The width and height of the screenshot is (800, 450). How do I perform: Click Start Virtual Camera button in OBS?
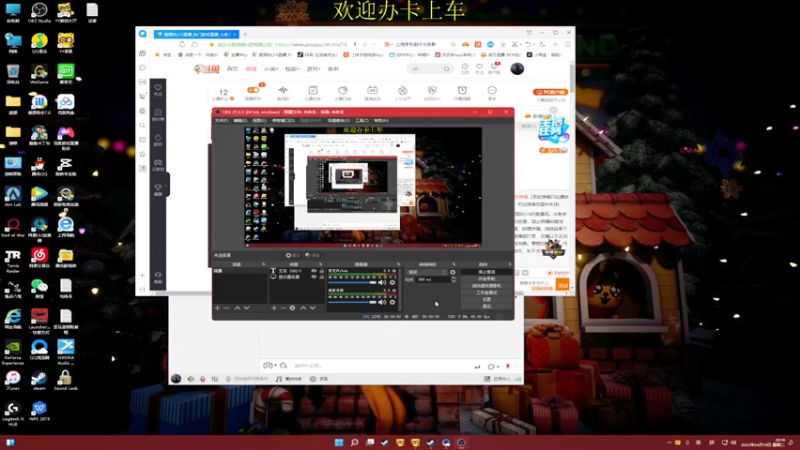[x=487, y=286]
